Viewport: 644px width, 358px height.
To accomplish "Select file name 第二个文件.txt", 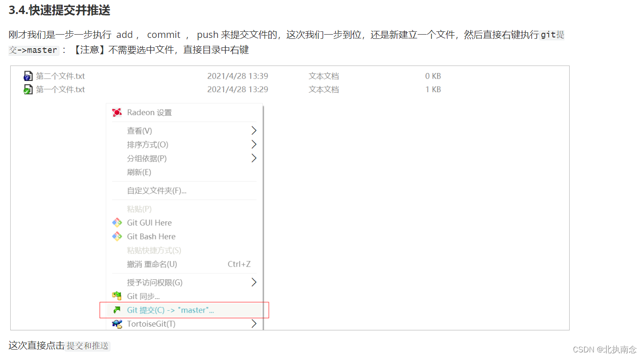I will coord(60,76).
